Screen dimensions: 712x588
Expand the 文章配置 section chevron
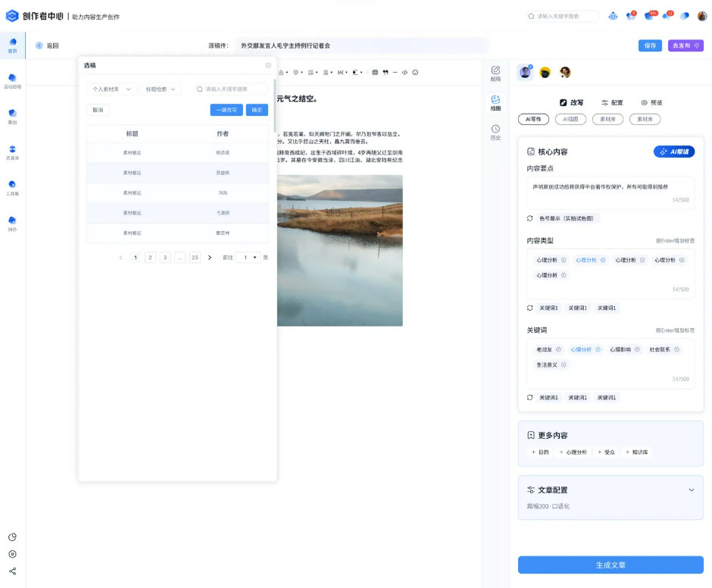691,490
